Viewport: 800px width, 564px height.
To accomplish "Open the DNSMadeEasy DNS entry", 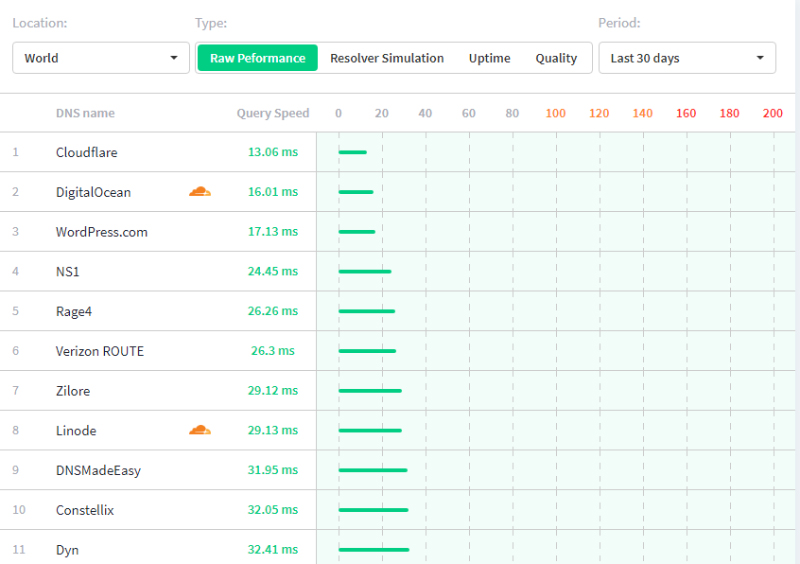I will (98, 471).
